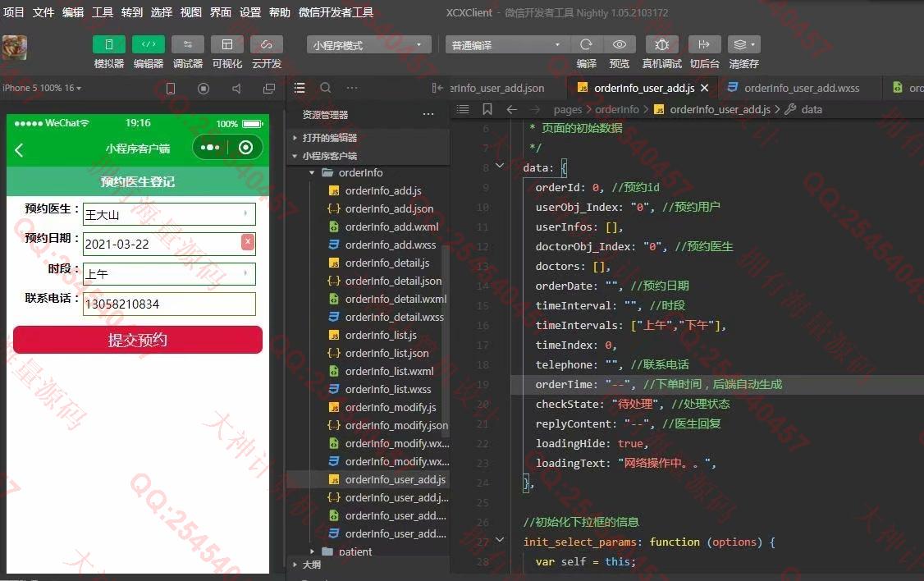Click the editor bookmark icon

pos(487,109)
